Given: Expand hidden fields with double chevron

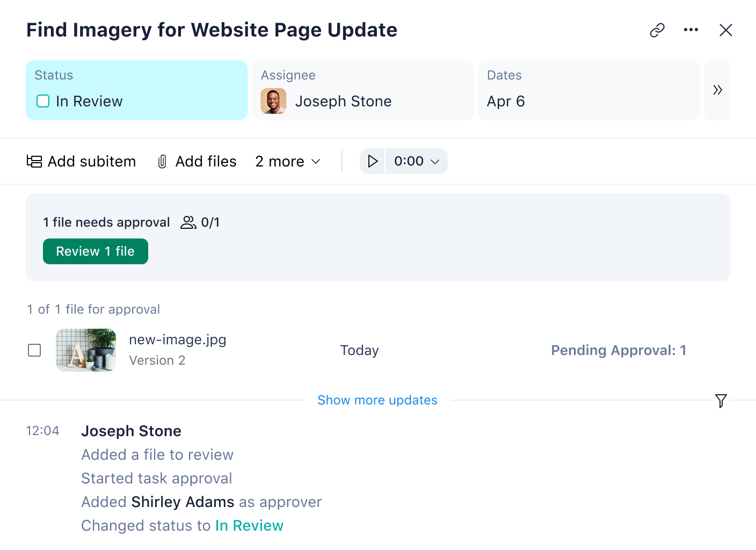Looking at the screenshot, I should pyautogui.click(x=717, y=90).
